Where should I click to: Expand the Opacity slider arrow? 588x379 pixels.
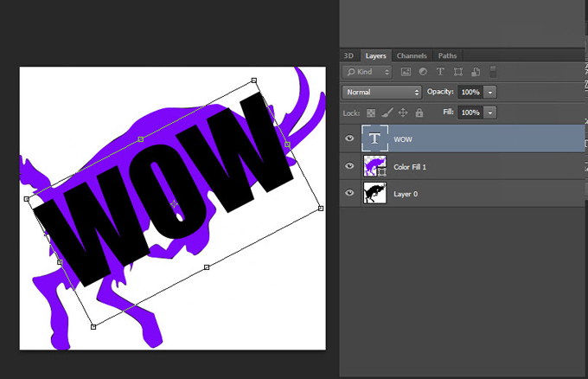(490, 92)
